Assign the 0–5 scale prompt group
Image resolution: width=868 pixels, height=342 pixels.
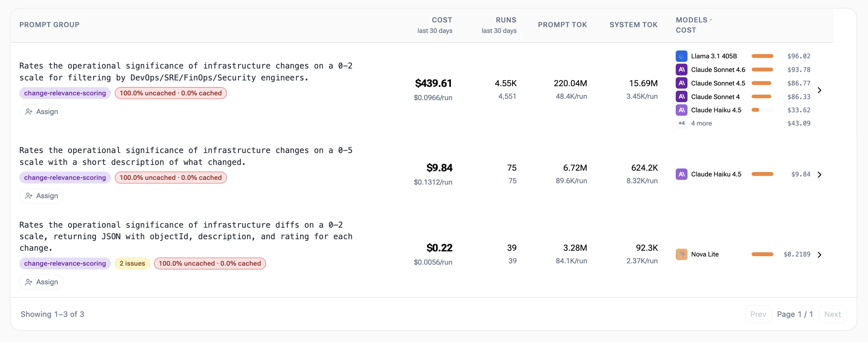(41, 196)
